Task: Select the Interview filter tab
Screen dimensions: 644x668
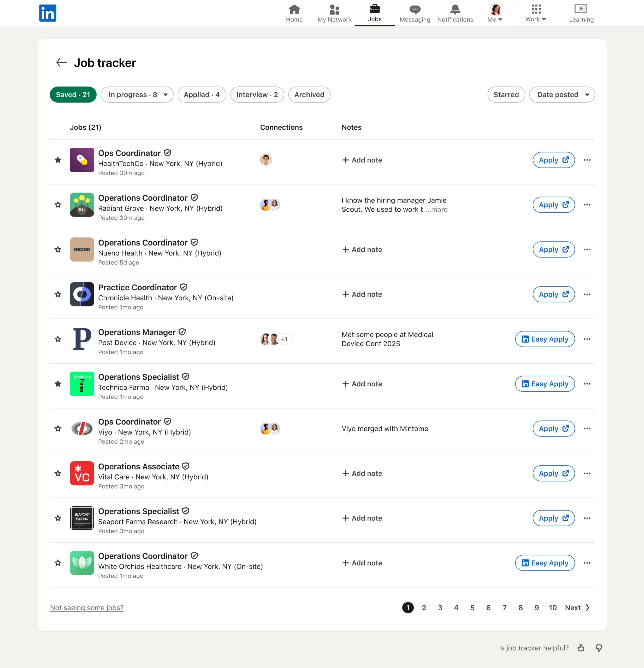Action: point(257,95)
